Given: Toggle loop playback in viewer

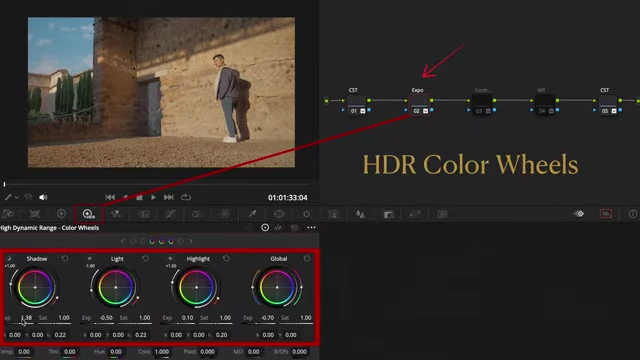Looking at the screenshot, I should click(186, 197).
